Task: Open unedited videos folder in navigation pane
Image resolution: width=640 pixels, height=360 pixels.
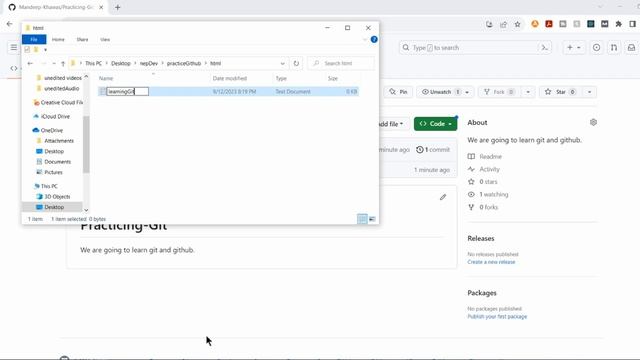Action: coord(59,78)
